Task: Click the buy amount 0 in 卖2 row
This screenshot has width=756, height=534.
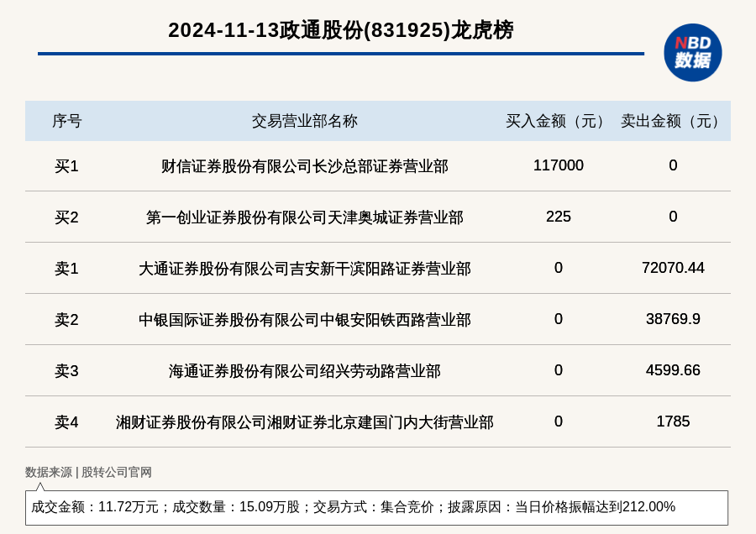Action: point(559,318)
